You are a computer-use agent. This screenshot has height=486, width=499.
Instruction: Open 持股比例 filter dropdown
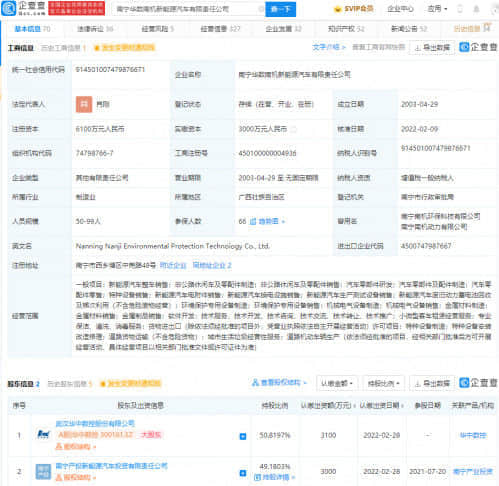coord(383,384)
